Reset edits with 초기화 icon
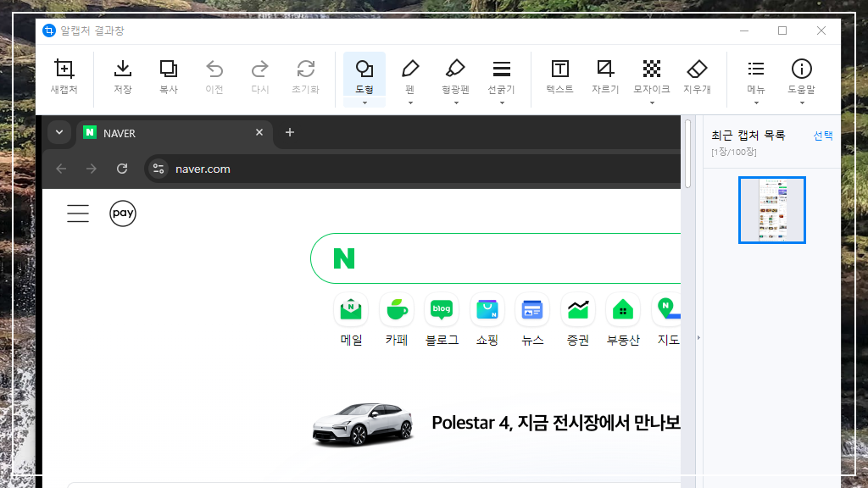The height and width of the screenshot is (488, 868). (305, 69)
